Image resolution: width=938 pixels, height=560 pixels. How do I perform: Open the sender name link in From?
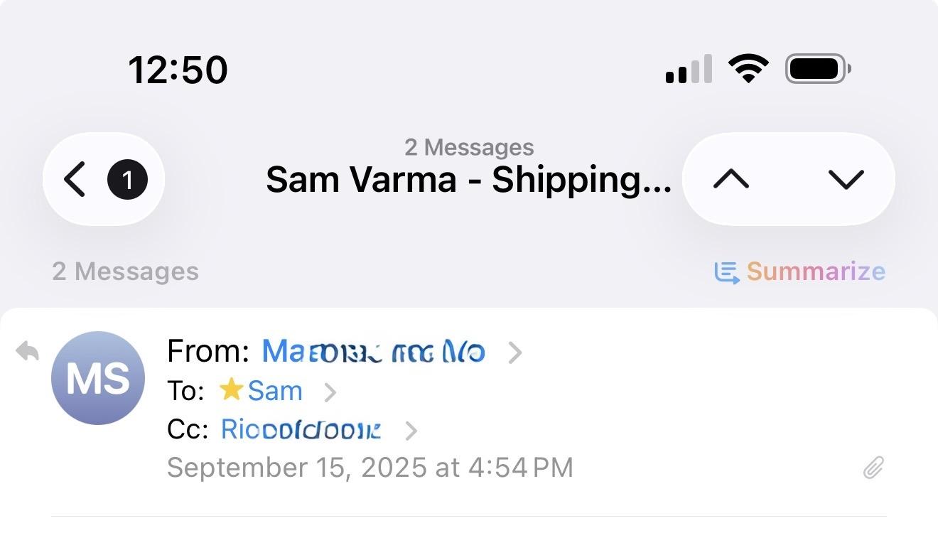click(x=373, y=352)
